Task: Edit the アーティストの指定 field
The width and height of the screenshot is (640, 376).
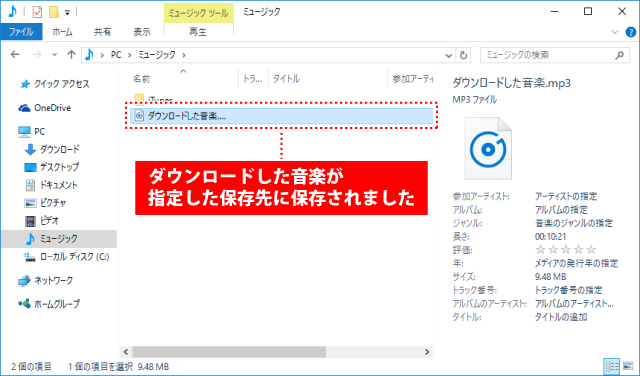Action: 566,197
